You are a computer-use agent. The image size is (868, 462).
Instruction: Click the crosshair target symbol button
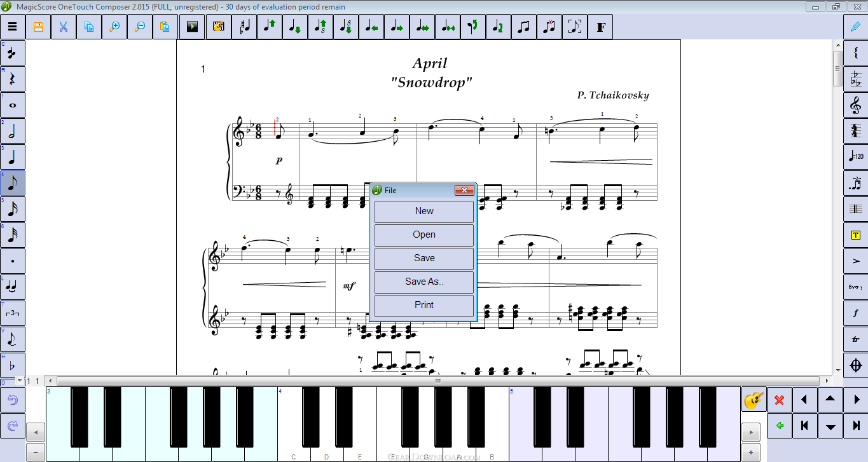click(856, 365)
